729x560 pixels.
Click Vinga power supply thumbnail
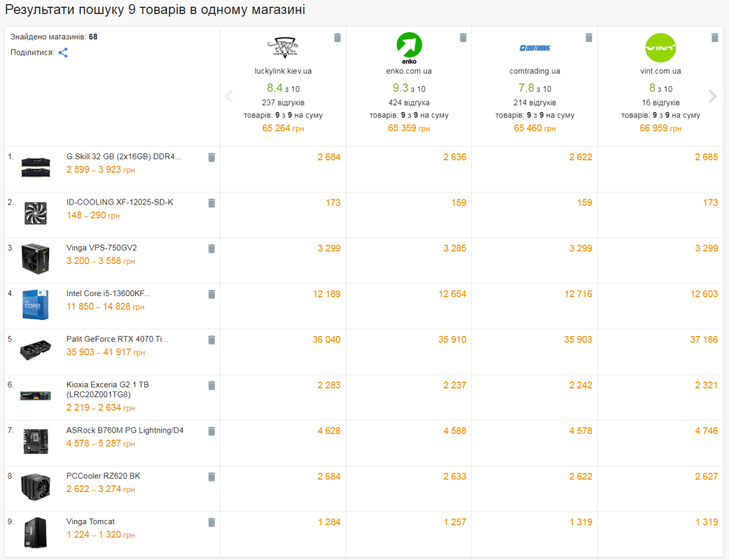click(36, 258)
